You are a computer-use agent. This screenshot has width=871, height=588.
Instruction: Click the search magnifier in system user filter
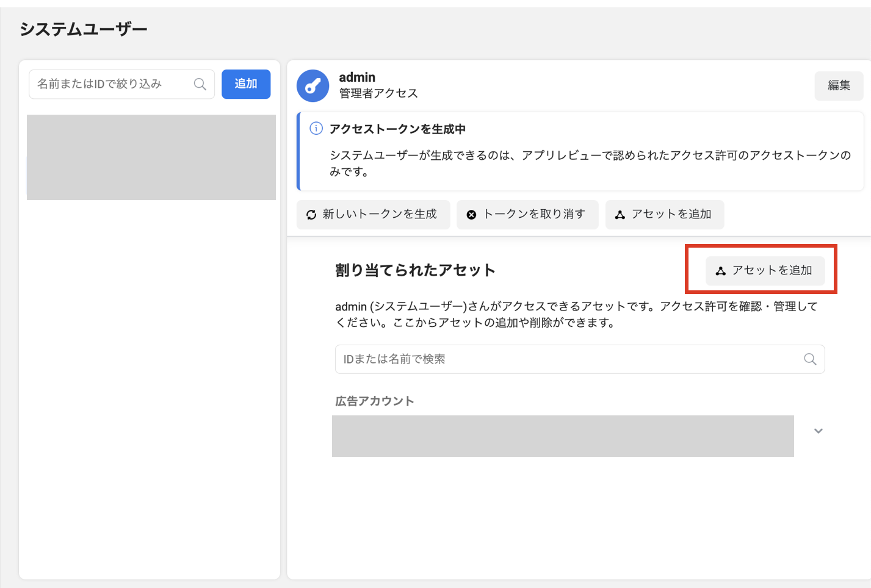[200, 84]
